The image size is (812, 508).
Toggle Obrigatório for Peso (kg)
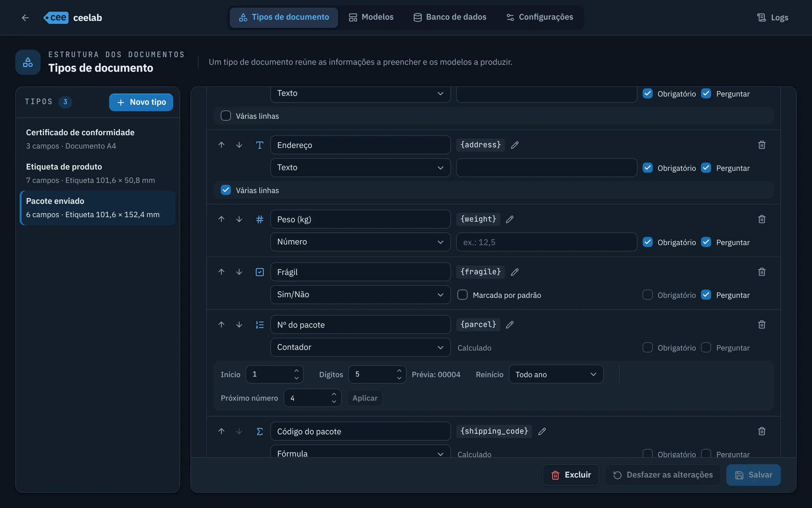[x=647, y=242]
